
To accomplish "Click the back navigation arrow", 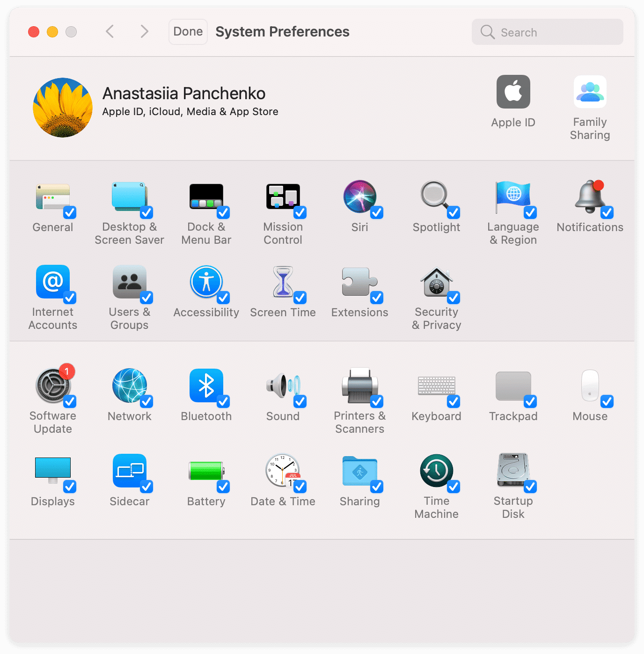I will (110, 31).
